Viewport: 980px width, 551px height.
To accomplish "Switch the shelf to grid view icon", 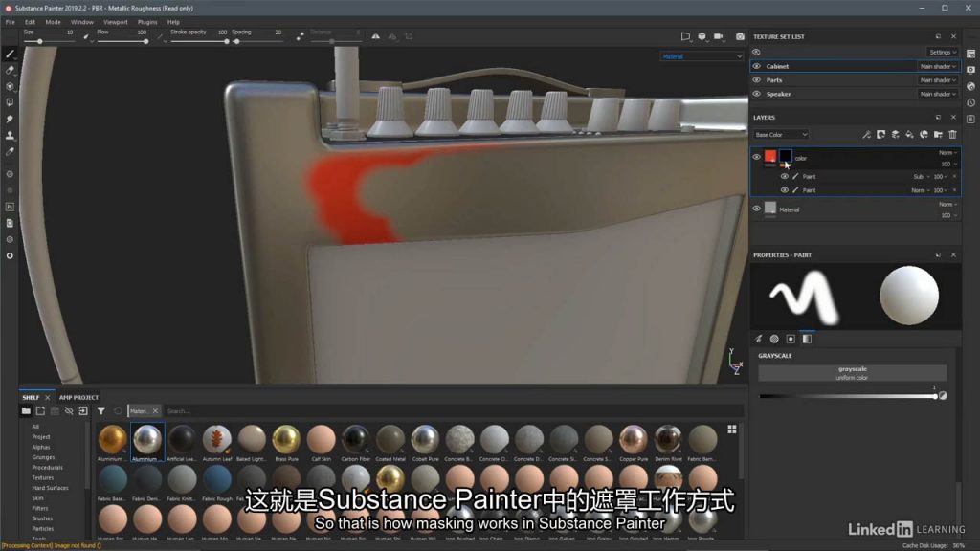I will pyautogui.click(x=732, y=430).
